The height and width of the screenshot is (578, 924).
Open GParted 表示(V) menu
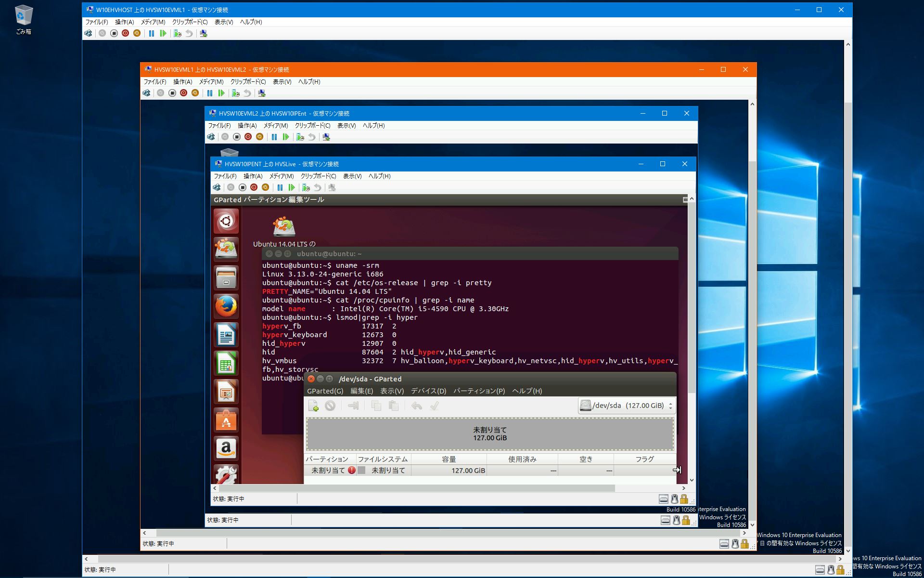point(392,391)
